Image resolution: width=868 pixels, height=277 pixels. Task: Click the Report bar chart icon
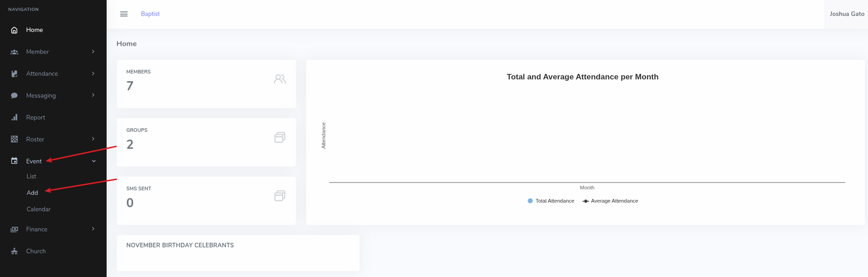point(14,118)
